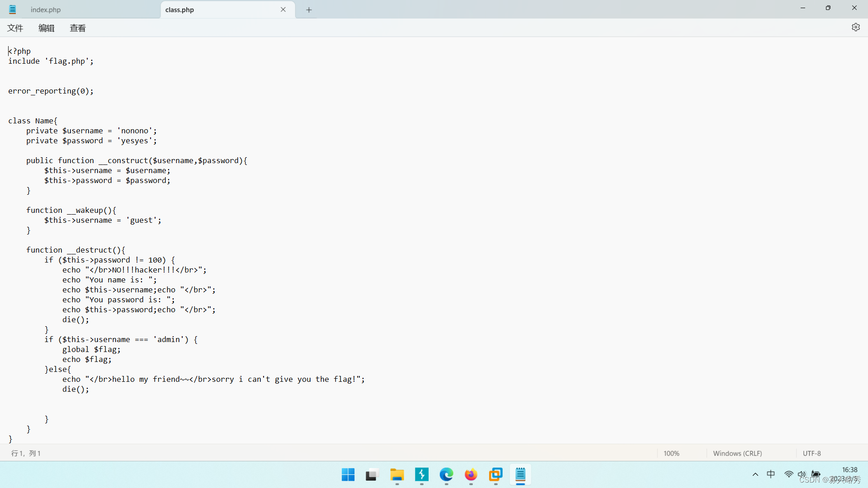Click the function __destruct(){ line
The image size is (868, 488).
pos(75,250)
